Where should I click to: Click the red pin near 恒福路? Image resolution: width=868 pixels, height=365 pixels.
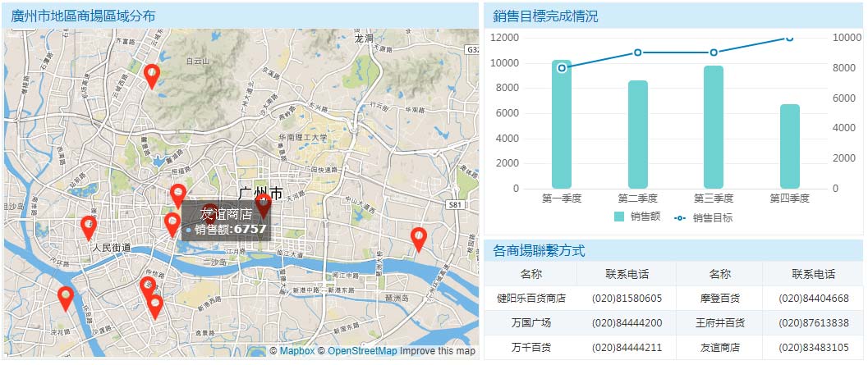tap(177, 196)
